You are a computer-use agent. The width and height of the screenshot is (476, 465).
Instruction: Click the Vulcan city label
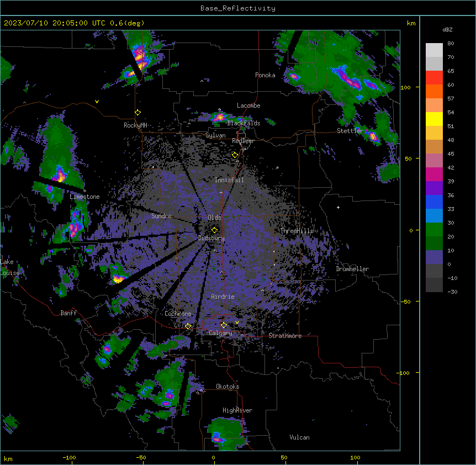(x=299, y=437)
